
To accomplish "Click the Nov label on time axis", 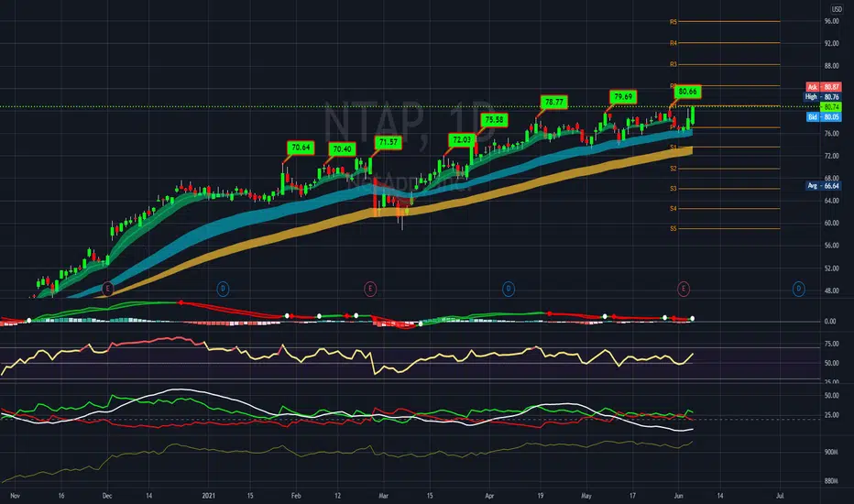I will [16, 496].
